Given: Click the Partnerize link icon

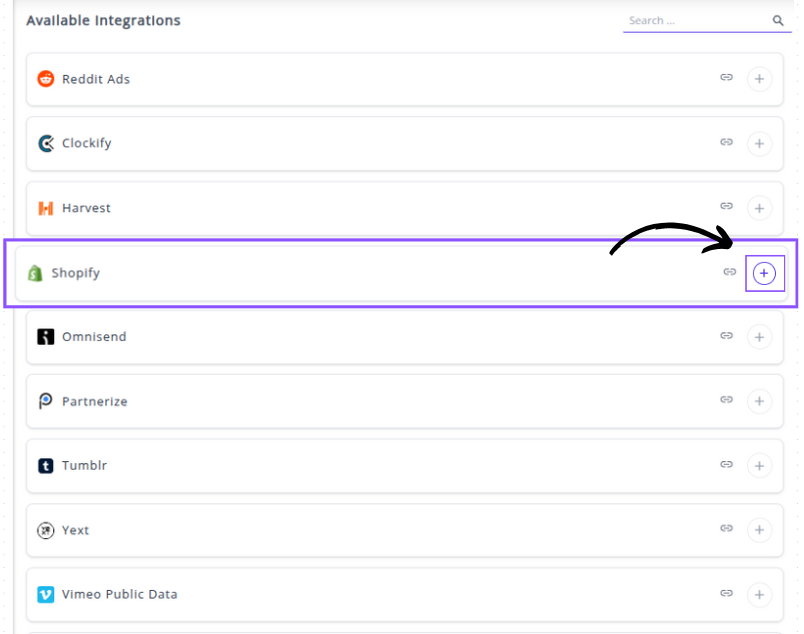Looking at the screenshot, I should pos(727,400).
